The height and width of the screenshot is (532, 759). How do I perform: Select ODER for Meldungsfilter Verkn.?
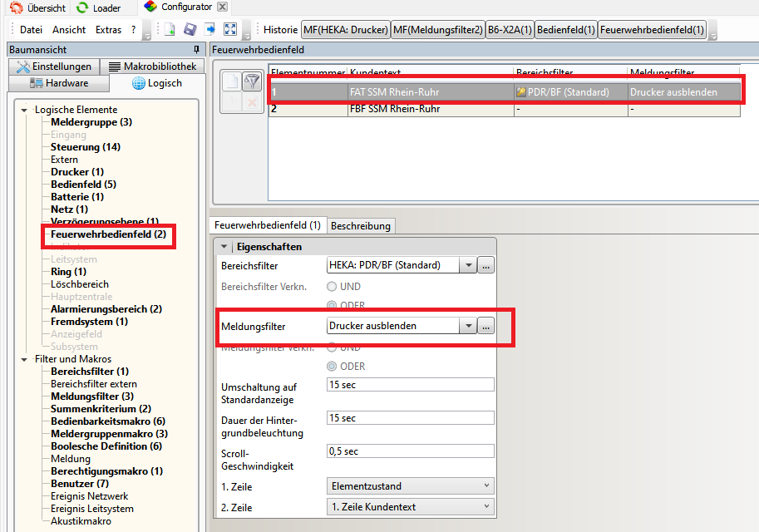point(332,367)
